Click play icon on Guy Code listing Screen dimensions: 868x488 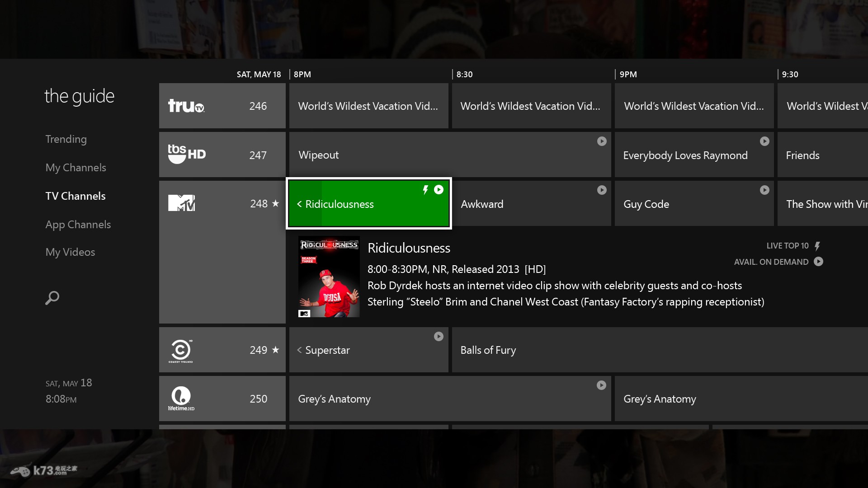764,190
